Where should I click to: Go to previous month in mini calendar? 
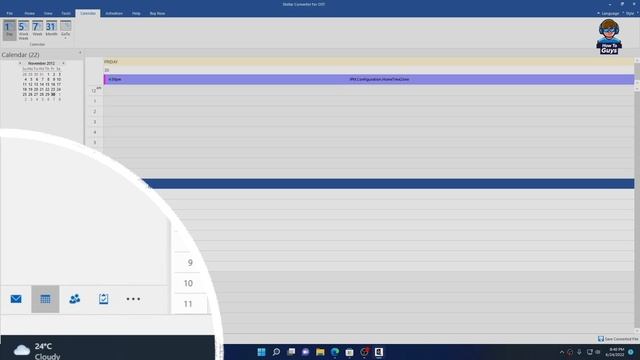pos(20,63)
